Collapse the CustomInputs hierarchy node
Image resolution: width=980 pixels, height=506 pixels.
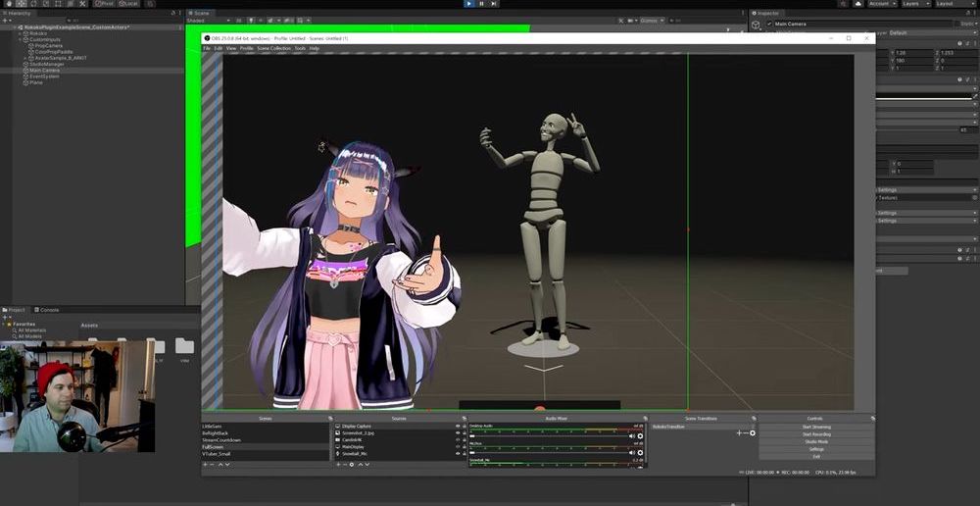click(20, 40)
